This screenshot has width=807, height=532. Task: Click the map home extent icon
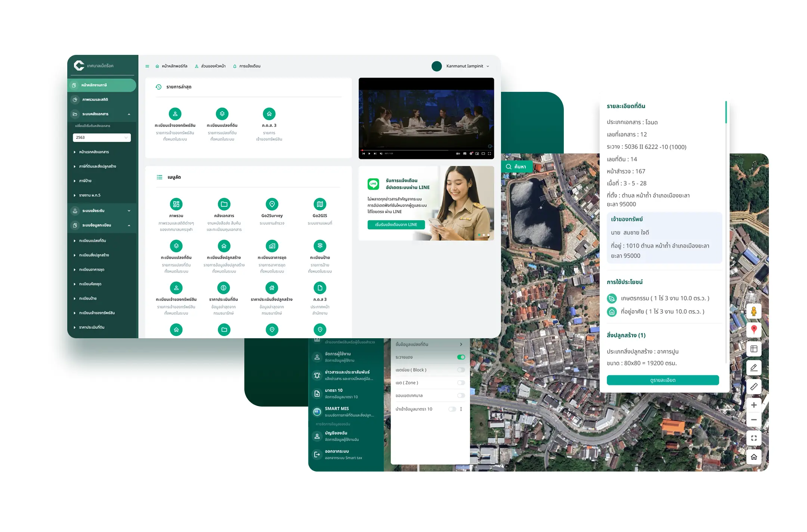tap(754, 457)
